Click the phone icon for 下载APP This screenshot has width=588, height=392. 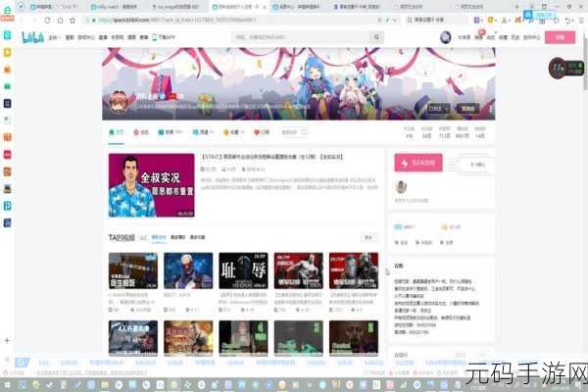(x=155, y=37)
